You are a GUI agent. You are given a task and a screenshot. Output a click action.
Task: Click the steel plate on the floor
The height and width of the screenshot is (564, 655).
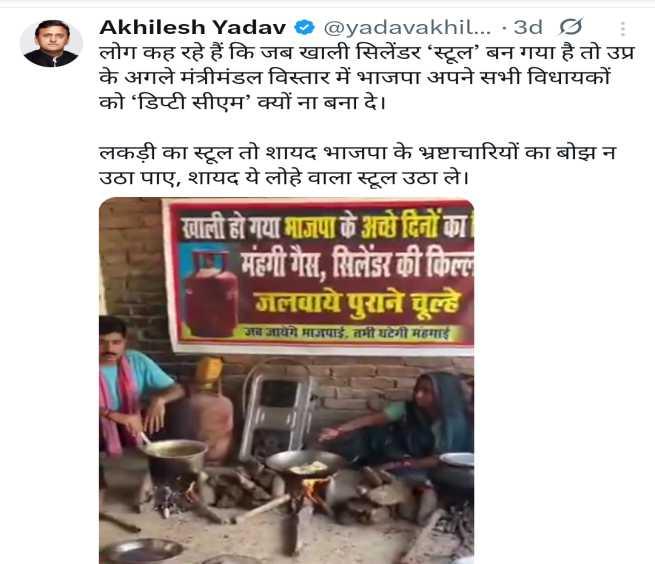tap(141, 551)
